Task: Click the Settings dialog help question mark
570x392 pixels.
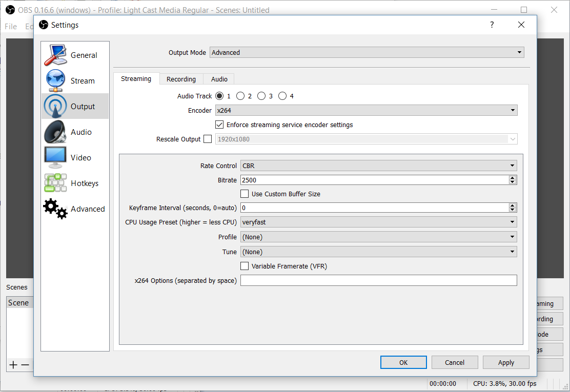Action: click(x=492, y=25)
